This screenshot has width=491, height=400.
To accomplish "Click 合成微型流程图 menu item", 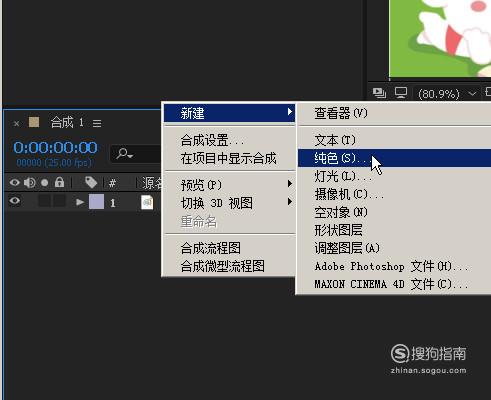I will click(229, 266).
